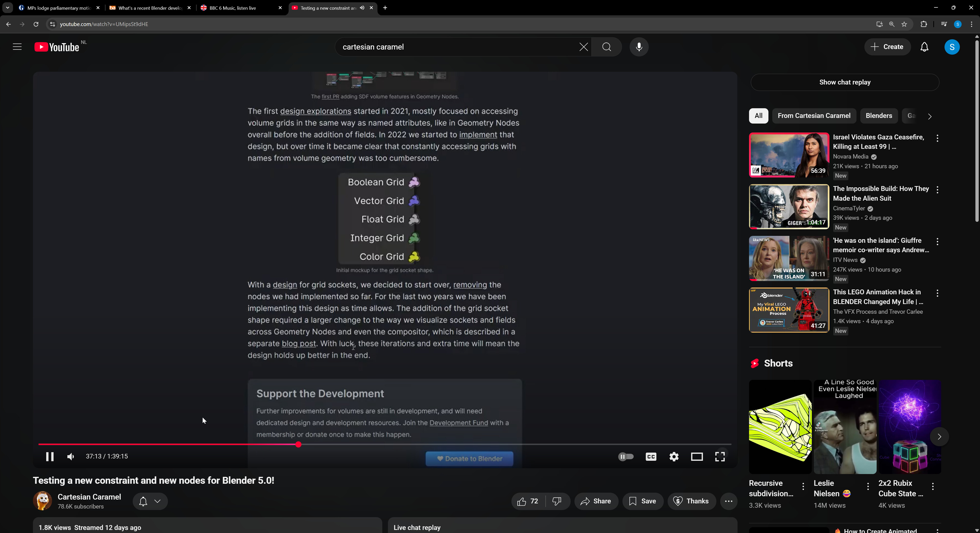980x533 pixels.
Task: Open options for the LEGO Animation Hack video
Action: [x=937, y=293]
